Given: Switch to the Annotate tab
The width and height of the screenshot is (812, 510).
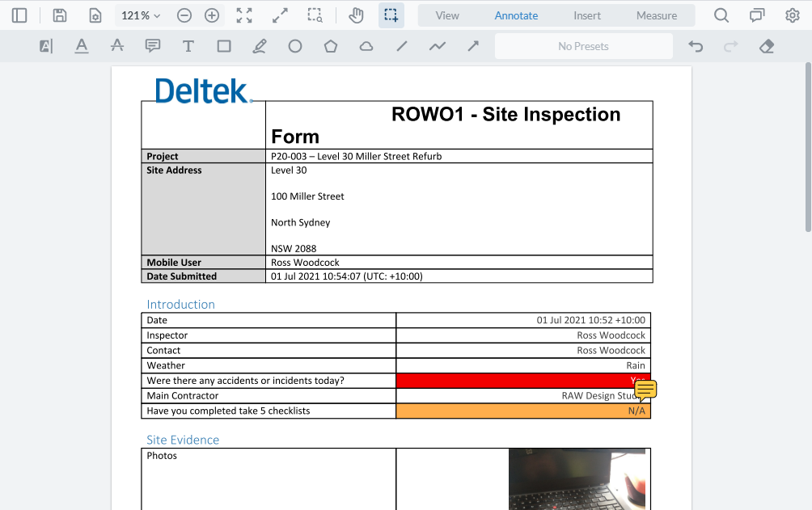Looking at the screenshot, I should pos(516,15).
